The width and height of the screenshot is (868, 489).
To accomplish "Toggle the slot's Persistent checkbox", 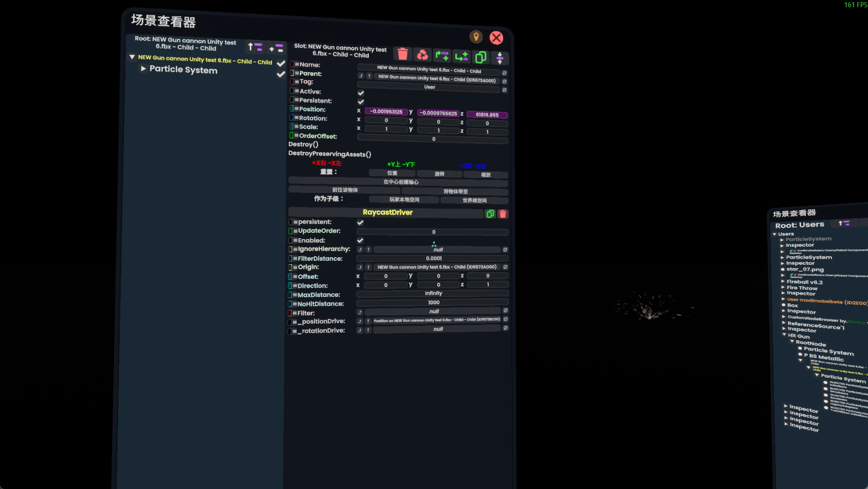I will pyautogui.click(x=361, y=102).
